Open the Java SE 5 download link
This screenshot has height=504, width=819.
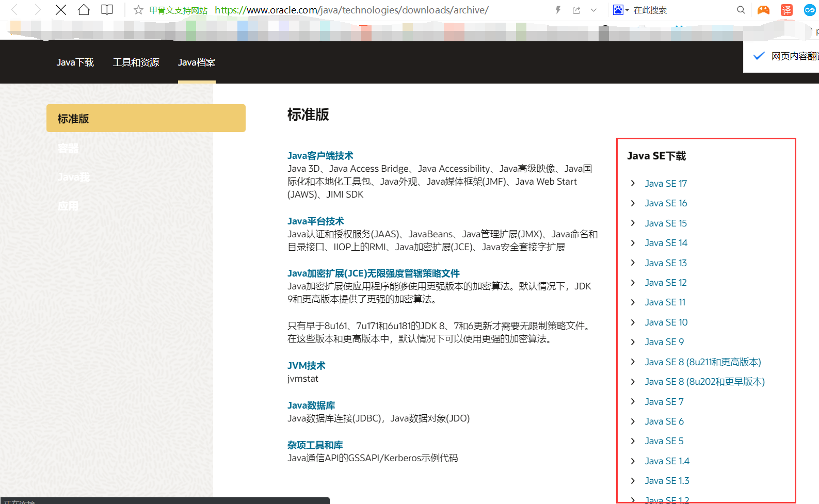(664, 441)
